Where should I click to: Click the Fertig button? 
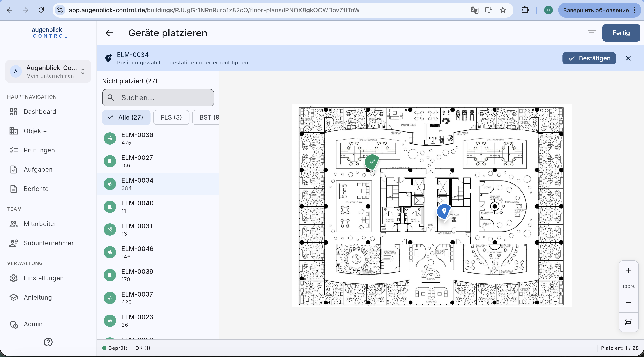click(621, 33)
